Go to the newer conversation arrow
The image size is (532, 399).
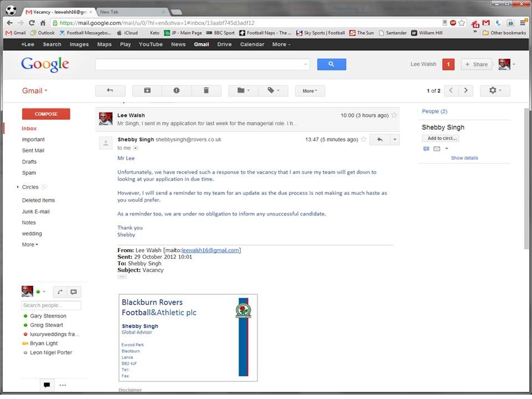tap(452, 90)
